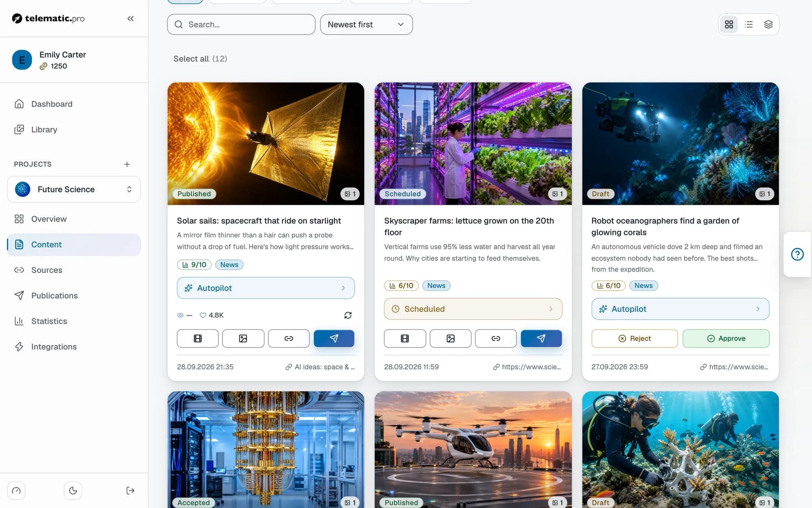Click the image icon button on Skyscraper farms card
The width and height of the screenshot is (812, 508).
click(x=451, y=338)
